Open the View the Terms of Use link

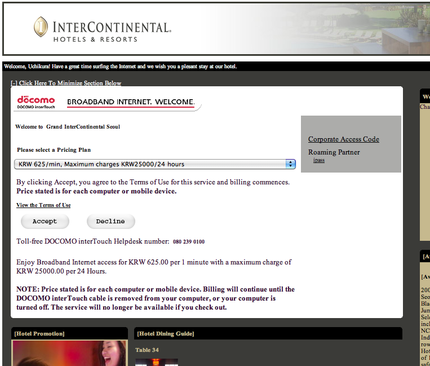click(x=43, y=205)
